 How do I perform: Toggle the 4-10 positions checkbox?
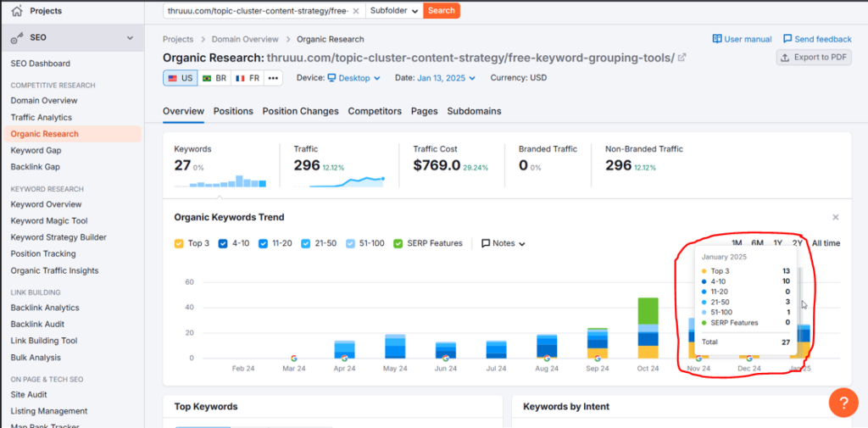224,243
